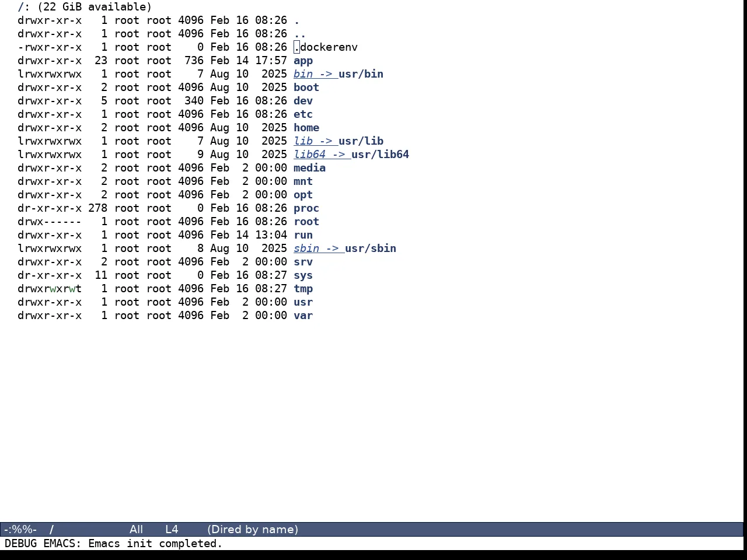Open the app directory entry
Screen dimensions: 747x560
point(303,61)
